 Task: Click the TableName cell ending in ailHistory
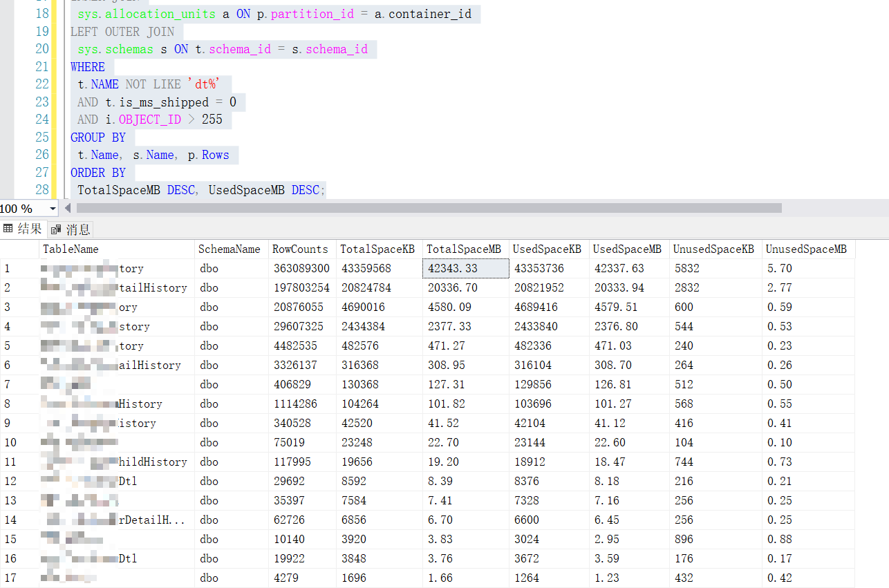click(117, 366)
